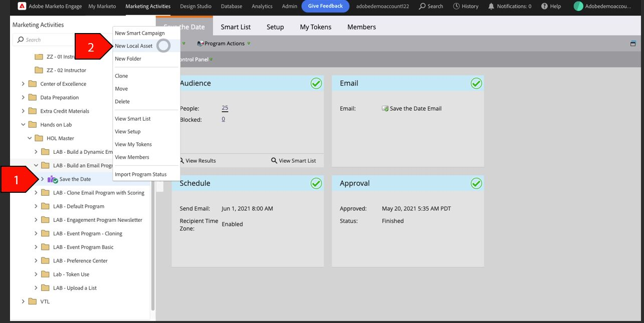The width and height of the screenshot is (644, 323).
Task: Click View Smart List in Audience tile
Action: coord(294,161)
